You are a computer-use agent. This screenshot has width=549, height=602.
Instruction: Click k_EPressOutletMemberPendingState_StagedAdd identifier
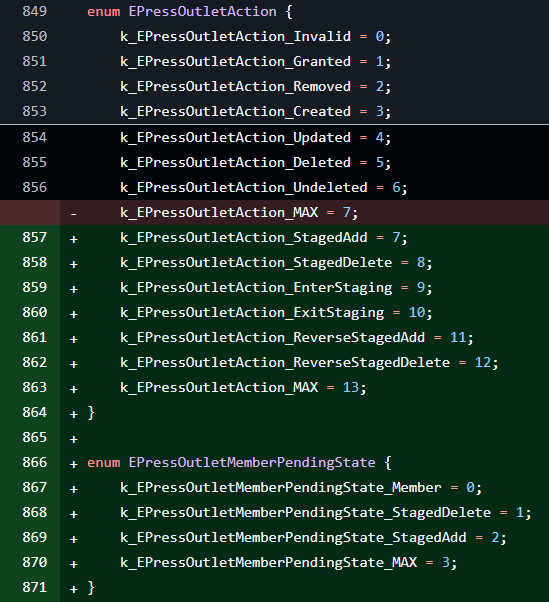[x=293, y=538]
